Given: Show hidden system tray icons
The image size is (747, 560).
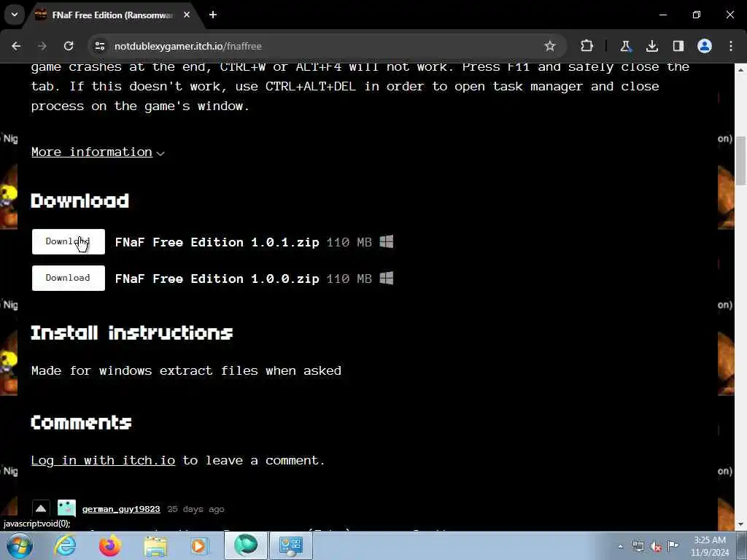Looking at the screenshot, I should pos(620,546).
